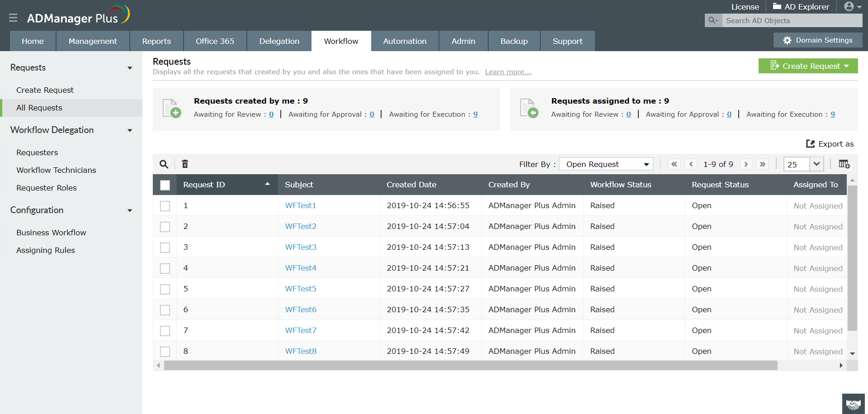Open the WFTest3 request link
868x414 pixels.
pyautogui.click(x=301, y=247)
